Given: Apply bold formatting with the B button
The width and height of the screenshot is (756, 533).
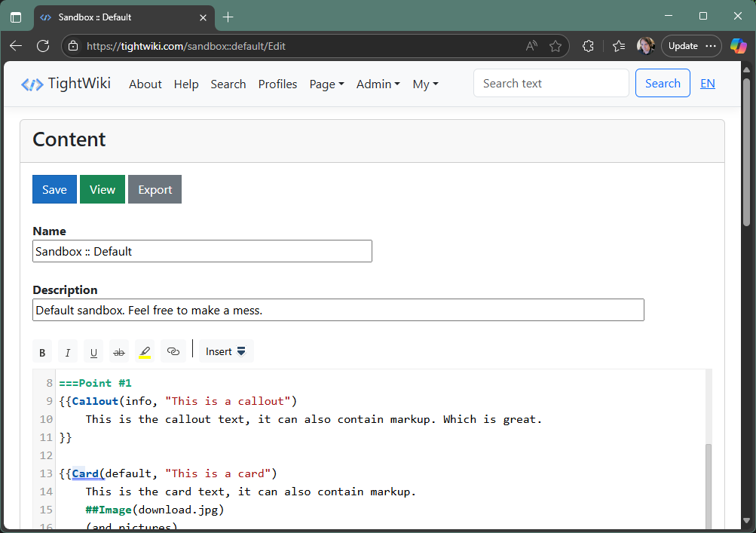Looking at the screenshot, I should point(42,351).
